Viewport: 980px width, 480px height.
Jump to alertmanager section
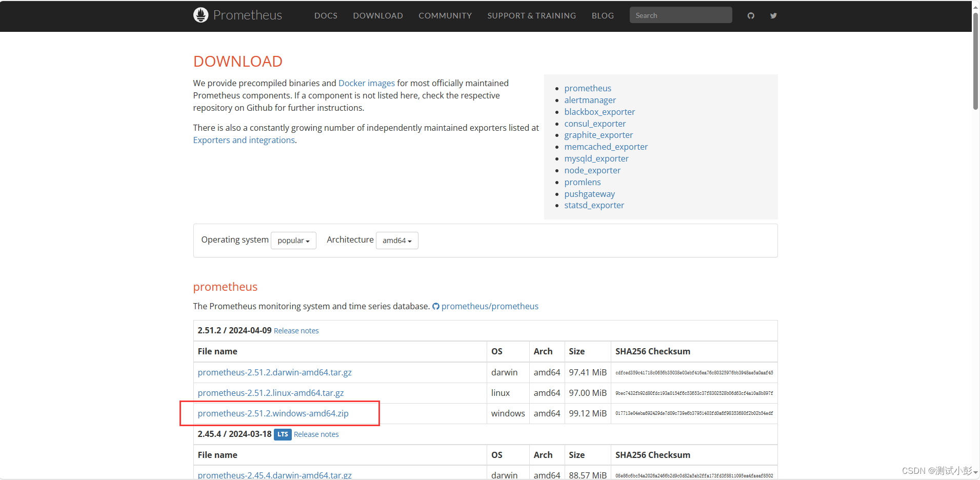click(x=590, y=100)
